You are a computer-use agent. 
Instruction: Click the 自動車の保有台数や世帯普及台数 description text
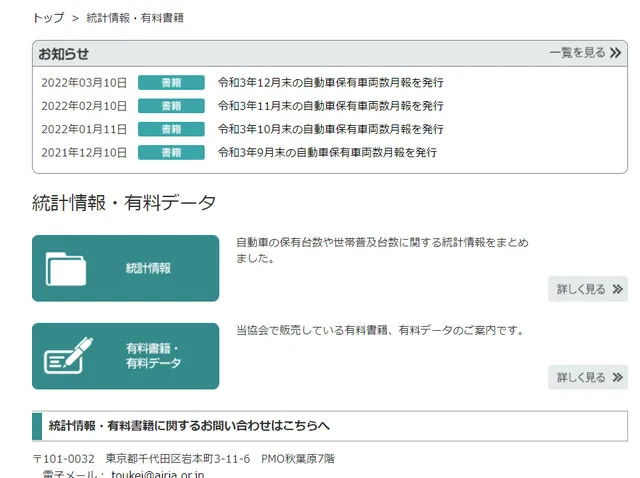click(x=382, y=250)
